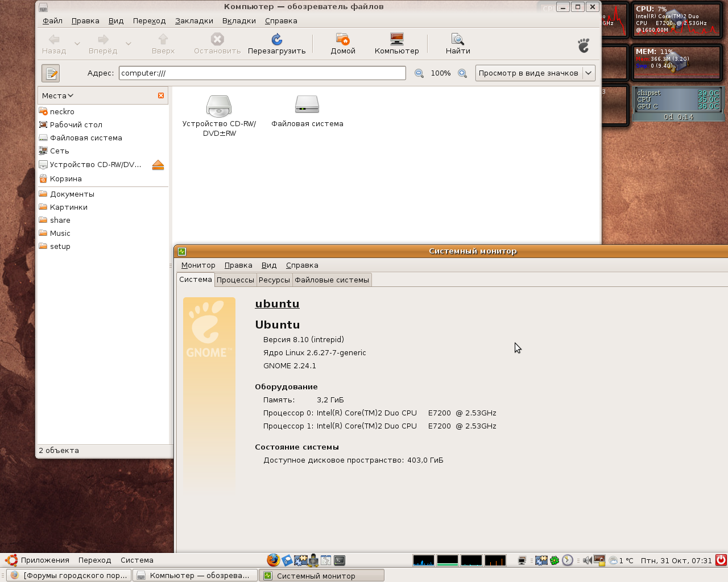Open the Закладки menu
The width and height of the screenshot is (728, 582).
click(x=194, y=21)
